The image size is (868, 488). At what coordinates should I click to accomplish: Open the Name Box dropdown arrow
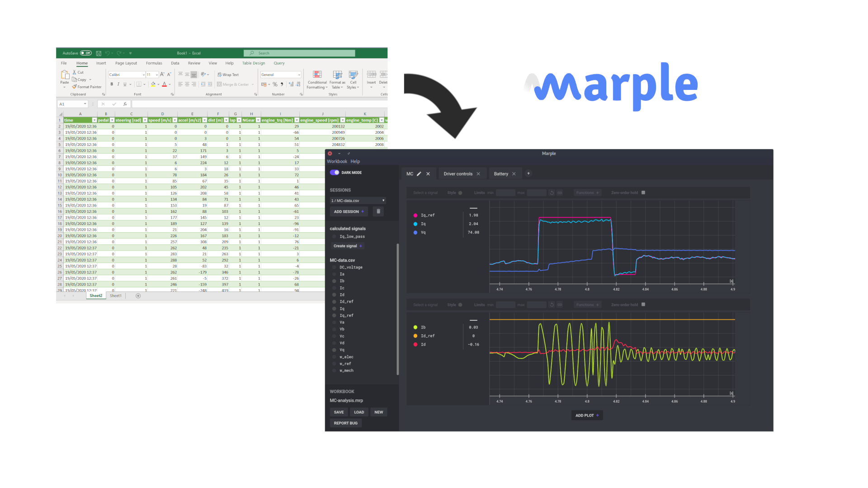85,104
